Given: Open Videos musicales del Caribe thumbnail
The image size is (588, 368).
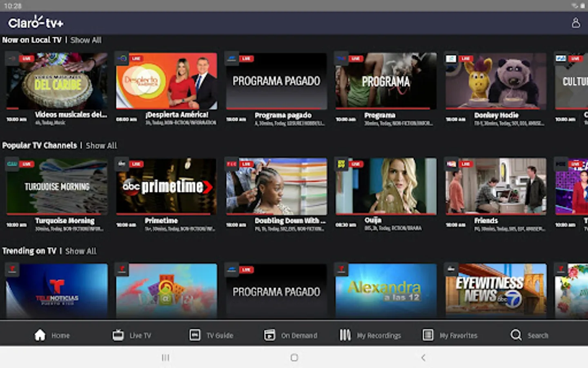Looking at the screenshot, I should point(57,80).
